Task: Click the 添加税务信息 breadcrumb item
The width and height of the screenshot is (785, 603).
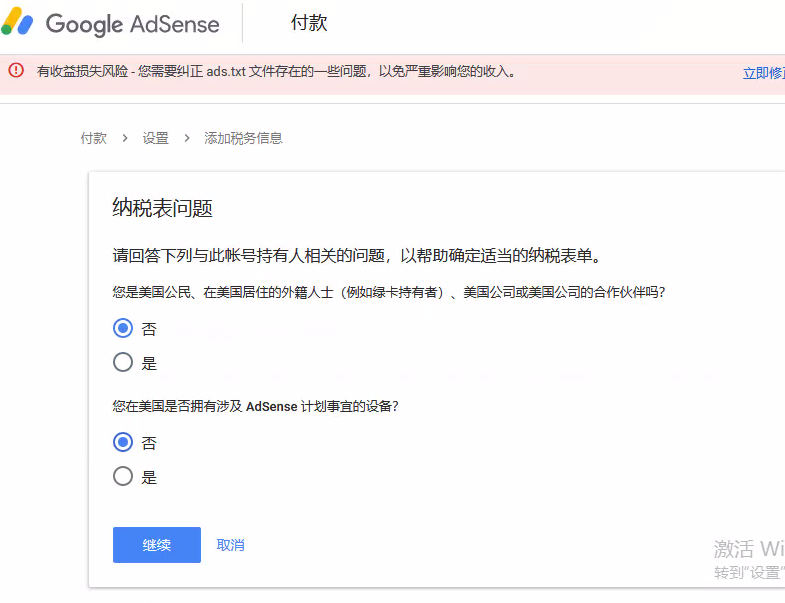Action: click(x=244, y=138)
